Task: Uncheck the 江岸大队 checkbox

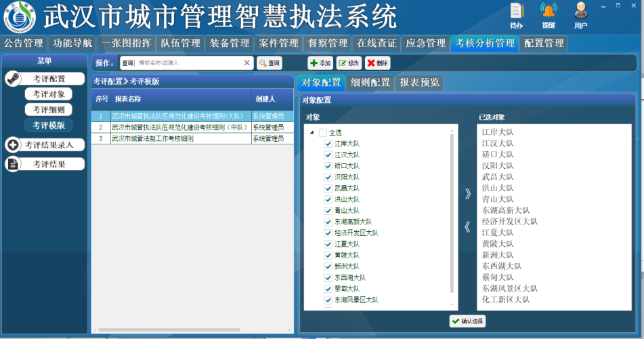Action: pos(328,144)
